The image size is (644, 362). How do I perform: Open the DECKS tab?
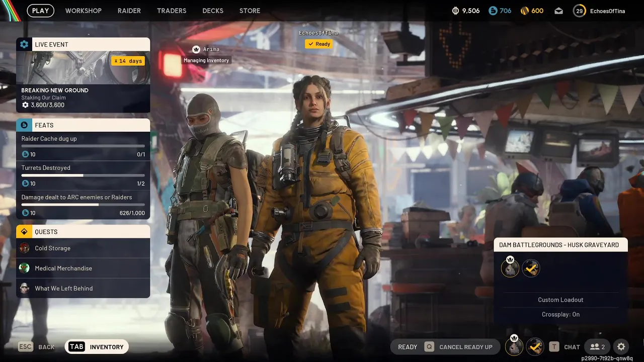tap(213, 11)
